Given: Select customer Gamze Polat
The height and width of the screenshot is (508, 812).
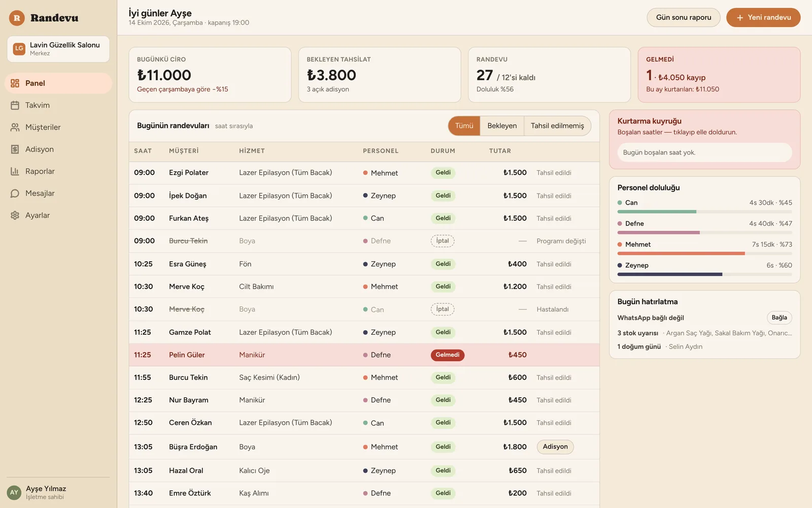Looking at the screenshot, I should 190,332.
